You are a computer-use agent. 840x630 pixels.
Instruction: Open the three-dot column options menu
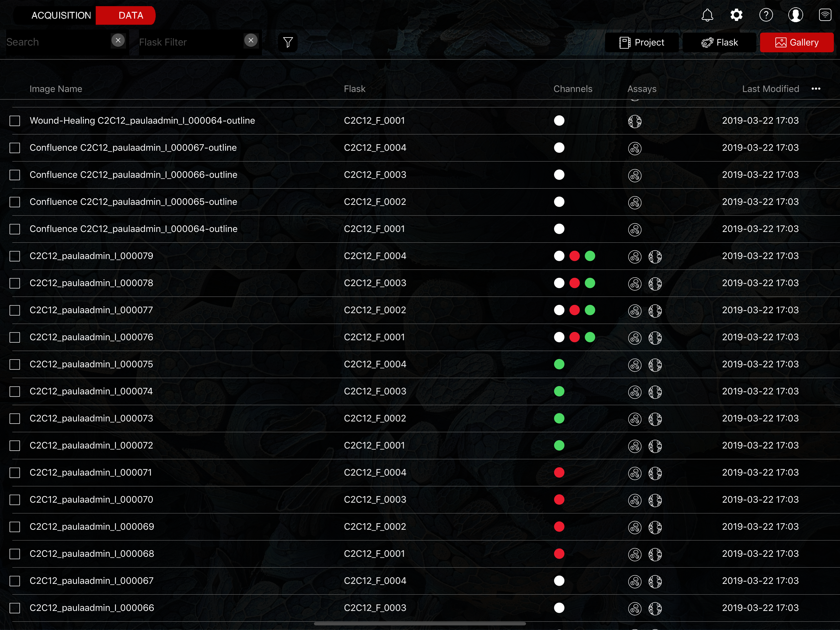pyautogui.click(x=816, y=89)
